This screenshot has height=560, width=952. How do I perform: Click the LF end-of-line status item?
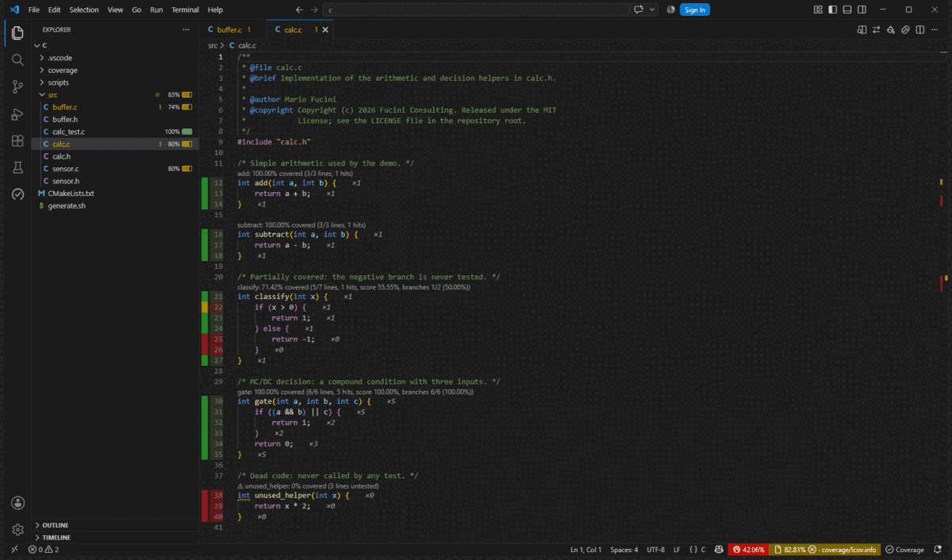click(677, 549)
